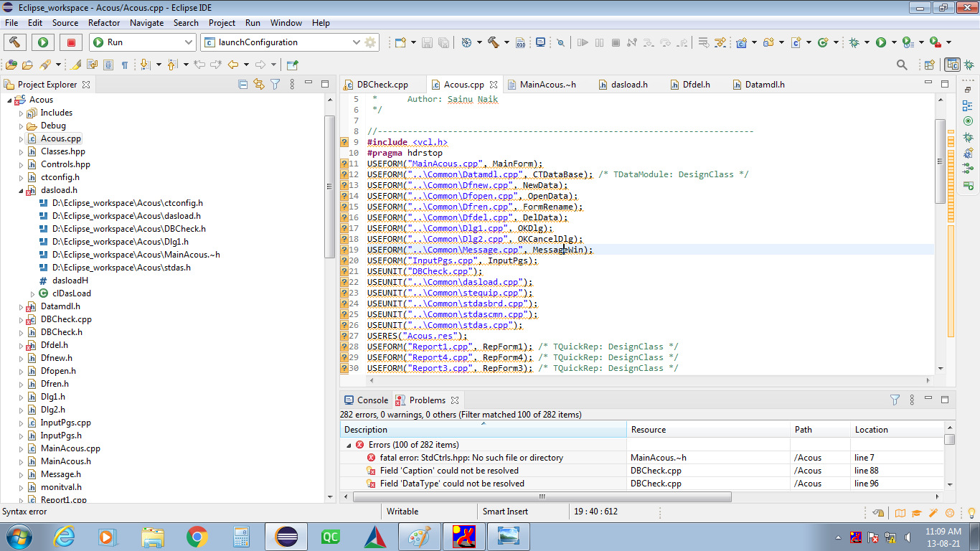The image size is (980, 551).
Task: Collapse the dasload.h tree node
Action: click(x=22, y=190)
